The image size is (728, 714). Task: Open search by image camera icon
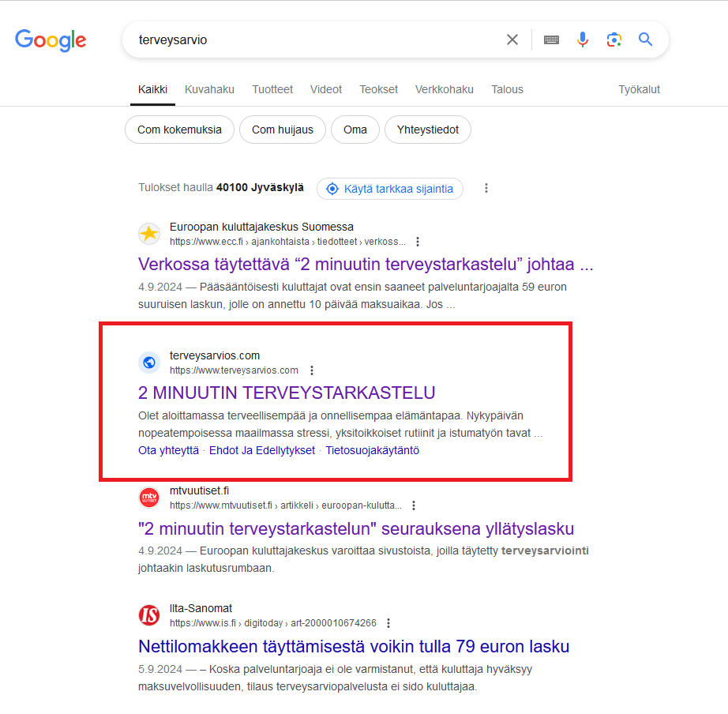coord(614,40)
